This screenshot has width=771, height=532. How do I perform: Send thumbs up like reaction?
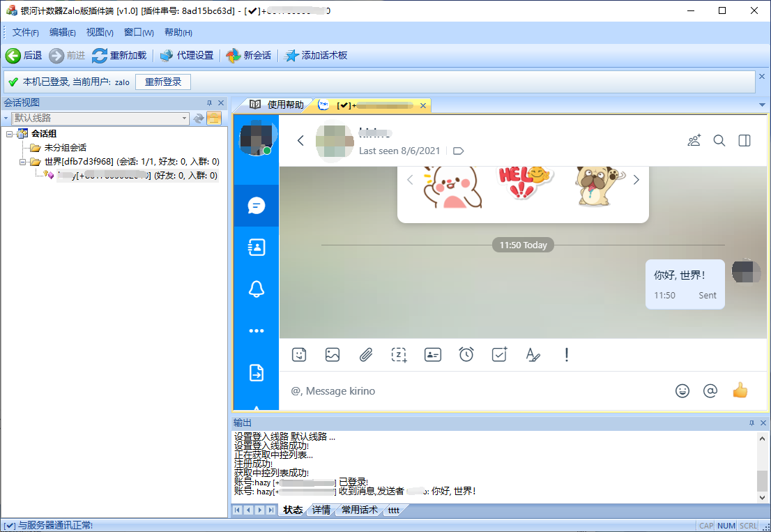tap(740, 391)
